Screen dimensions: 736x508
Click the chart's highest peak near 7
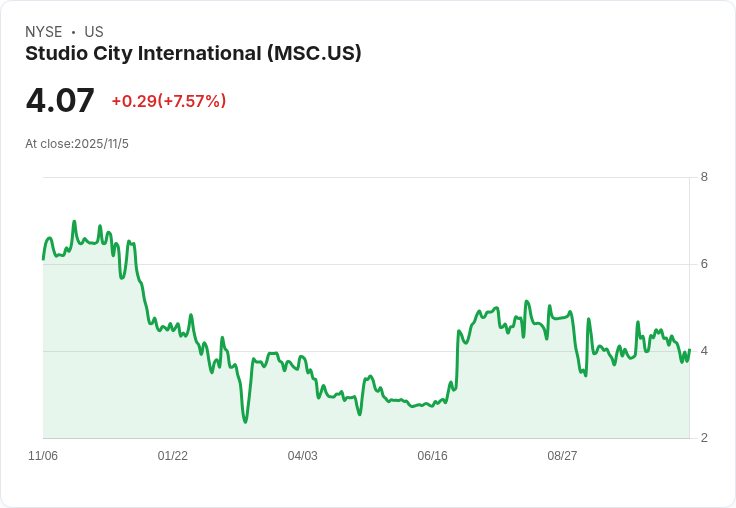[x=74, y=222]
